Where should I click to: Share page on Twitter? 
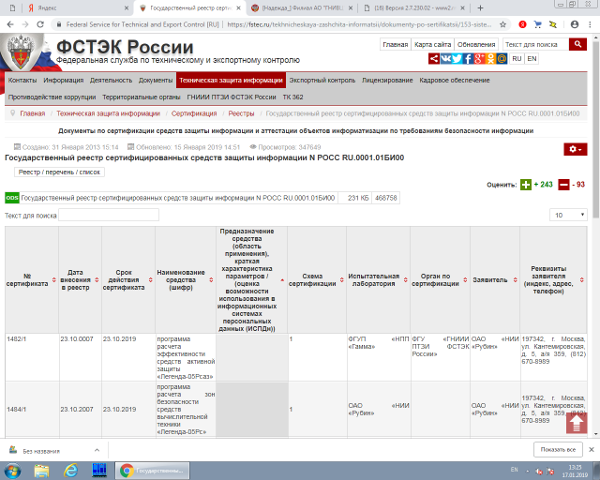[x=457, y=59]
